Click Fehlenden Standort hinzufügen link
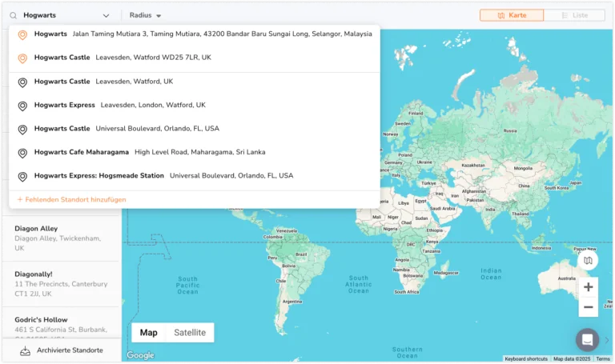The image size is (615, 364). tap(72, 199)
